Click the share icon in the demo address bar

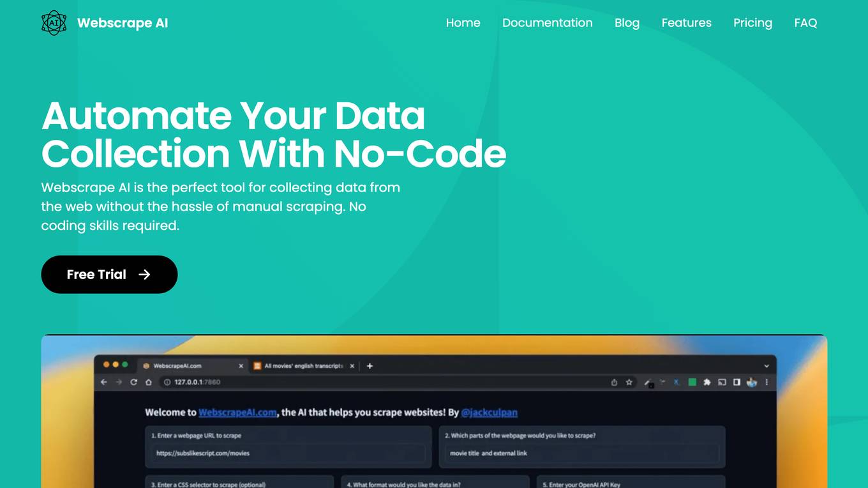pos(614,383)
